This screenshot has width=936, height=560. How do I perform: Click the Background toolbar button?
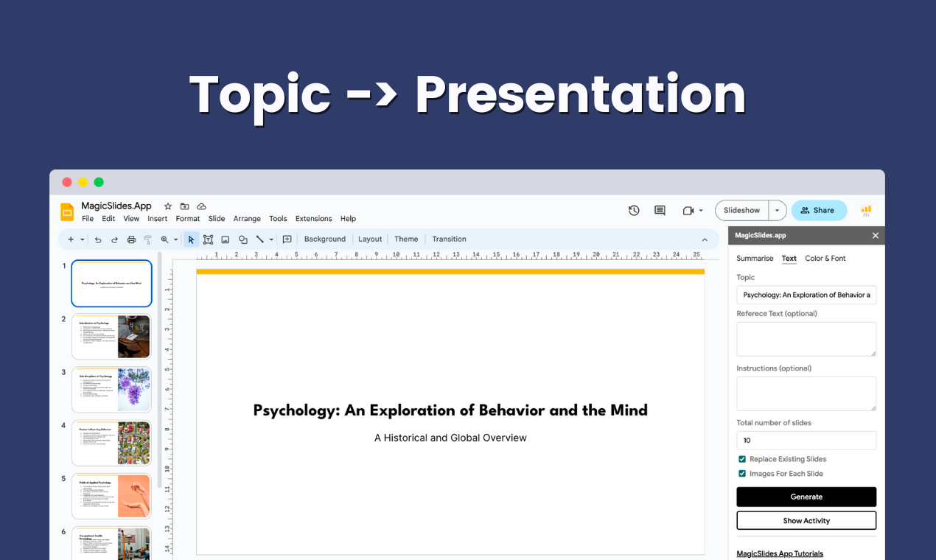[325, 239]
